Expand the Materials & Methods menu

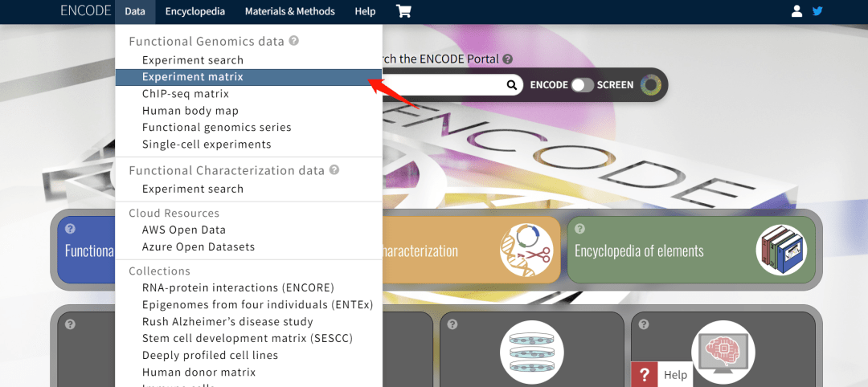[x=289, y=11]
